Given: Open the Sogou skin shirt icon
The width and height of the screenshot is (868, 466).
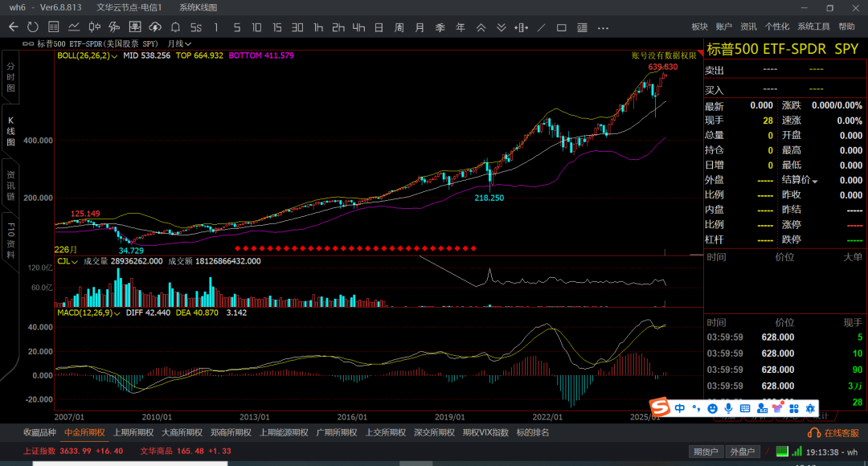Looking at the screenshot, I should click(x=778, y=408).
